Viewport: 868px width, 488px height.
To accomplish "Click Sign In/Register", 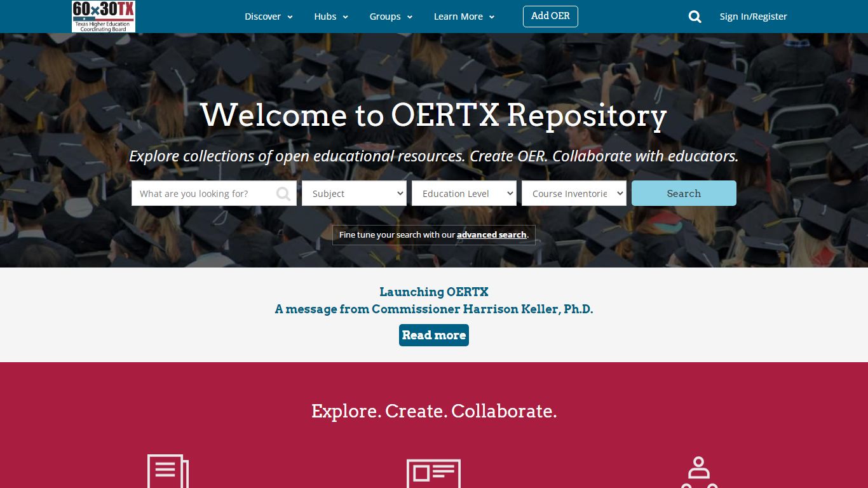I will tap(753, 17).
